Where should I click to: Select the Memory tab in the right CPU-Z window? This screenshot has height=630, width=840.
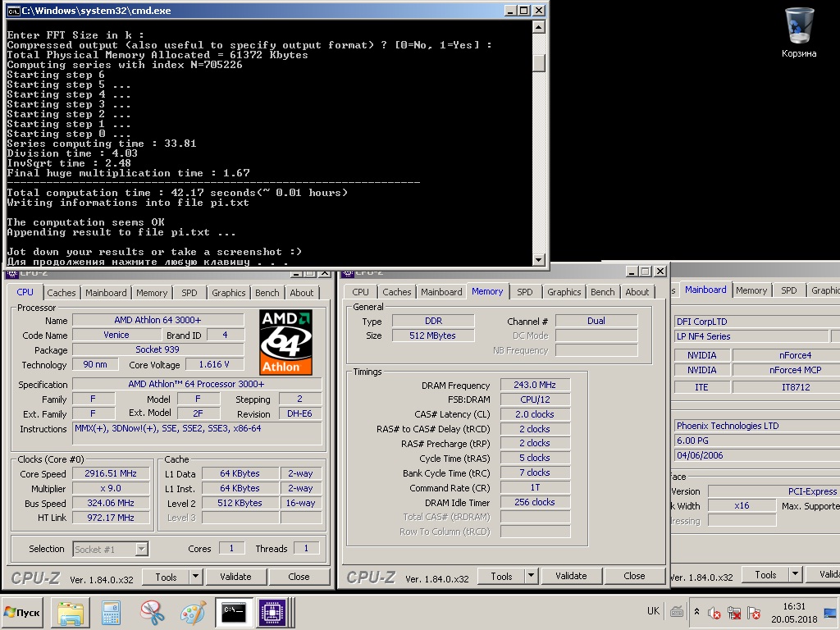(751, 290)
